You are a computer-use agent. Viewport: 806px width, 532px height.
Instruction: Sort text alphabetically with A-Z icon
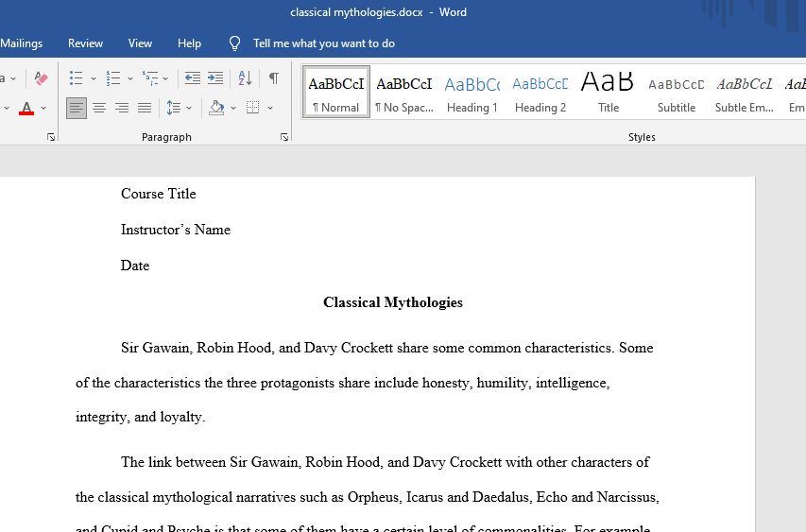[x=245, y=78]
